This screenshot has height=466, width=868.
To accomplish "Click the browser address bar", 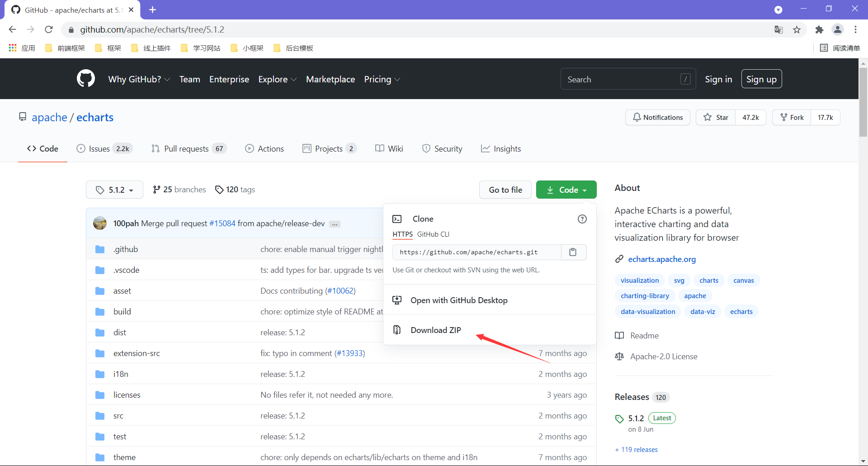I will (x=416, y=29).
